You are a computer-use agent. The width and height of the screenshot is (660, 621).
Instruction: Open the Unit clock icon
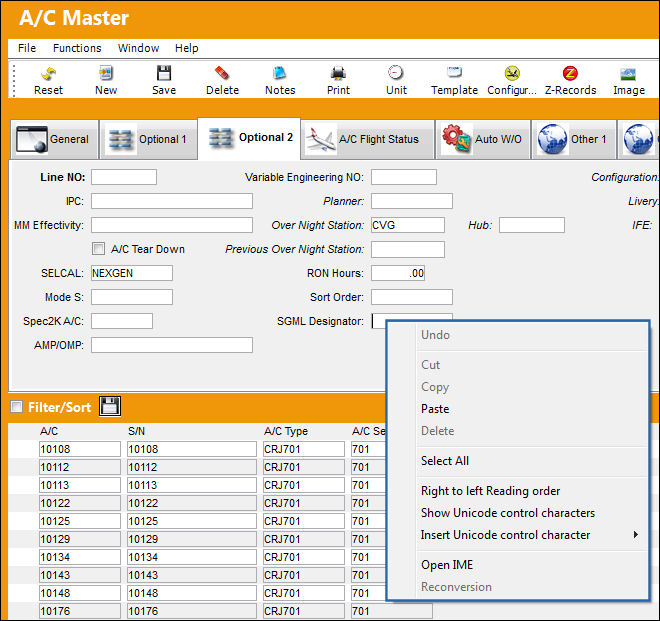396,73
